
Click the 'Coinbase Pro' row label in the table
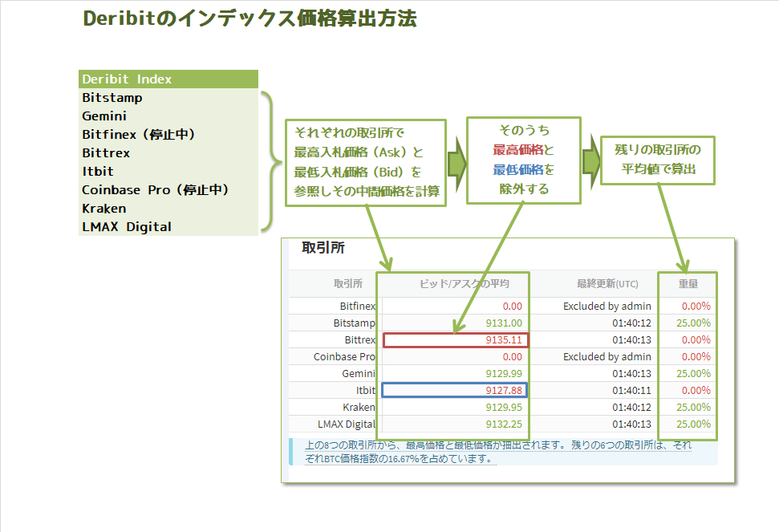coord(345,356)
